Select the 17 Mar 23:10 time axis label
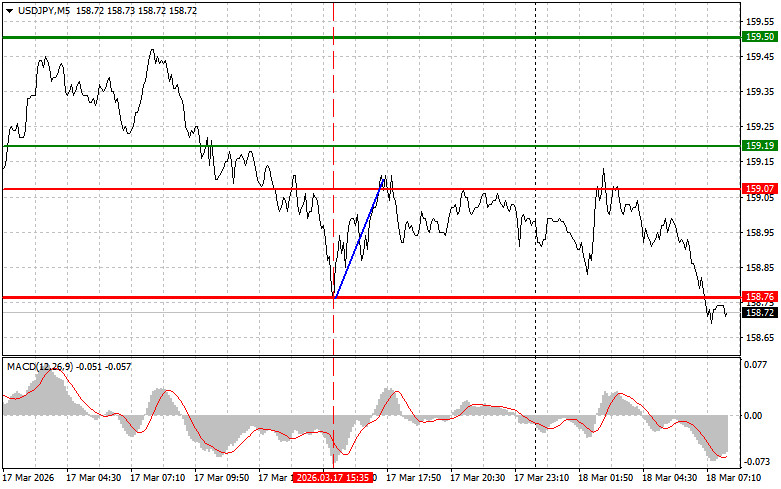Image resolution: width=781 pixels, height=489 pixels. 541,478
